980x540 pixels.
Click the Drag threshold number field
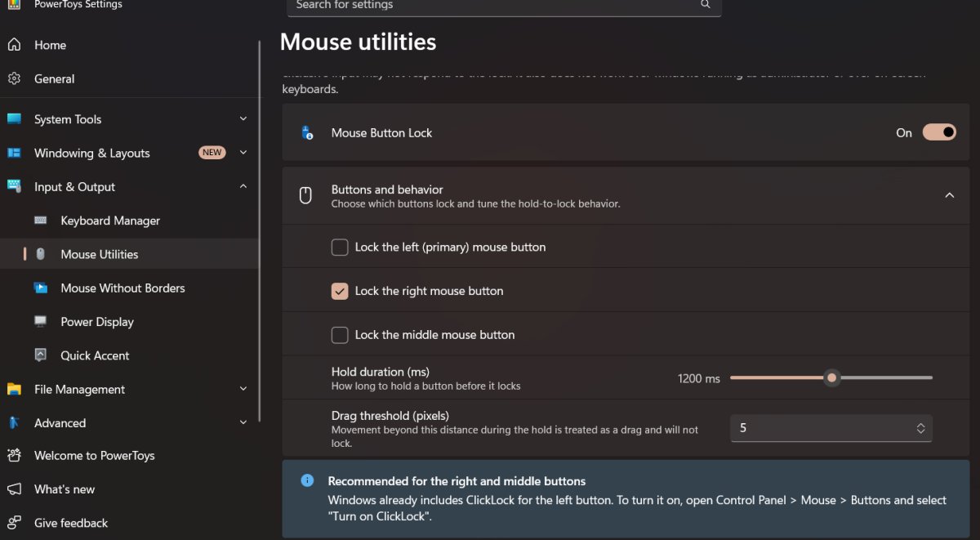831,428
